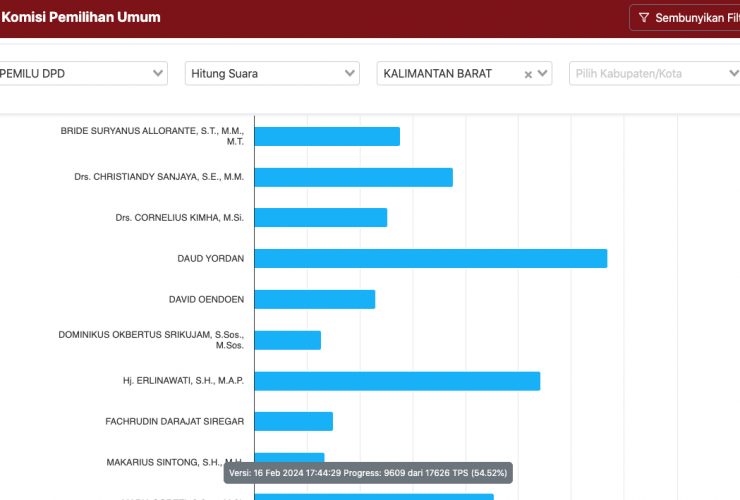Clear the KALIMANTAN BARAT selection with X
The width and height of the screenshot is (740, 500).
click(528, 74)
